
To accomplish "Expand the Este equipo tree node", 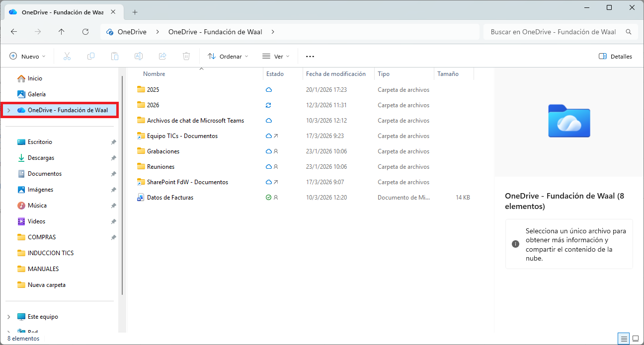I will (x=8, y=317).
